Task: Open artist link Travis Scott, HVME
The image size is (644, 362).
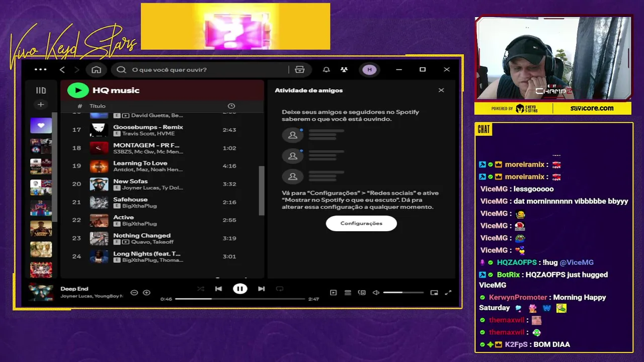Action: tap(147, 133)
